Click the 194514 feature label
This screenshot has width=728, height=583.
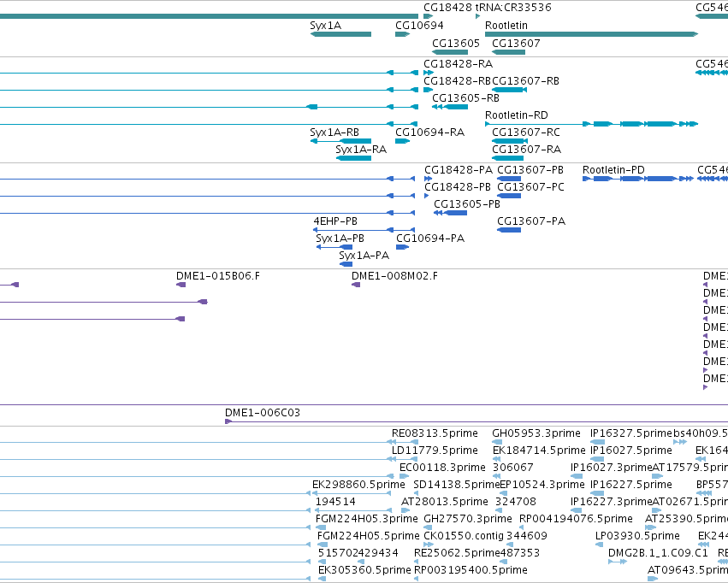pyautogui.click(x=335, y=502)
